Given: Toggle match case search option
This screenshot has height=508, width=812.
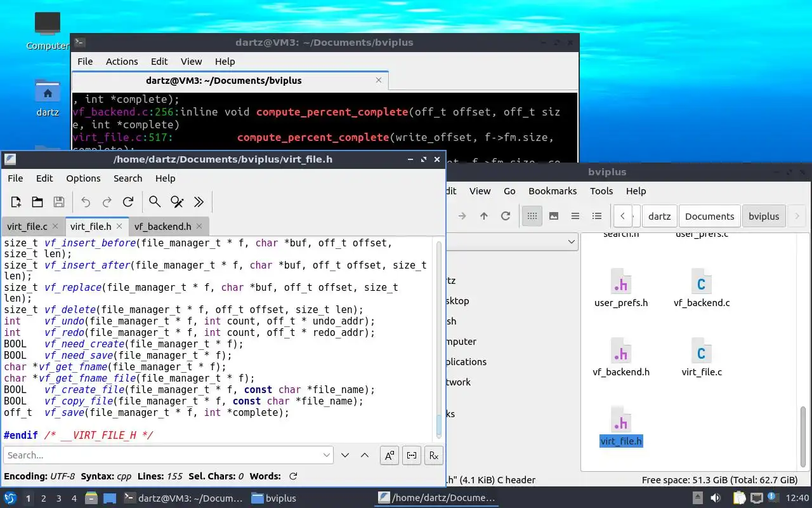Looking at the screenshot, I should (390, 455).
